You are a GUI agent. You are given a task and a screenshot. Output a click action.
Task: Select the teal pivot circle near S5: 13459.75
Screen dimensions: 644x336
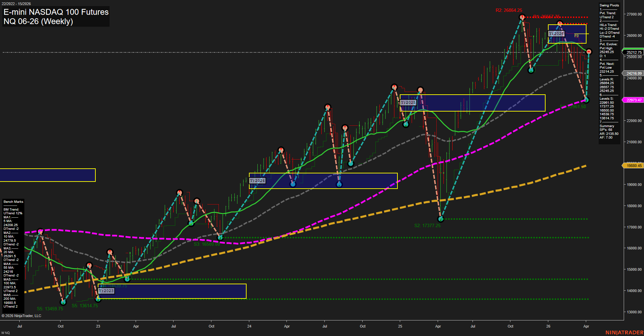pyautogui.click(x=63, y=303)
